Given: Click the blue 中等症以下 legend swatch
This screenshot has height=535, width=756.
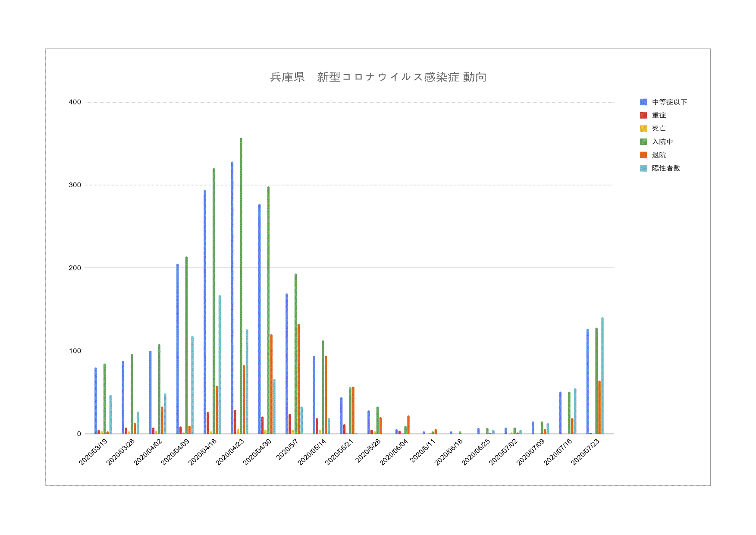Looking at the screenshot, I should [x=643, y=102].
